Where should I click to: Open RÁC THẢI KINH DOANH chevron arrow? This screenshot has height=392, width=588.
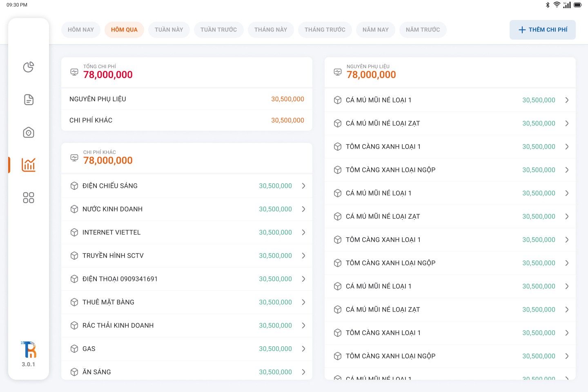tap(303, 325)
